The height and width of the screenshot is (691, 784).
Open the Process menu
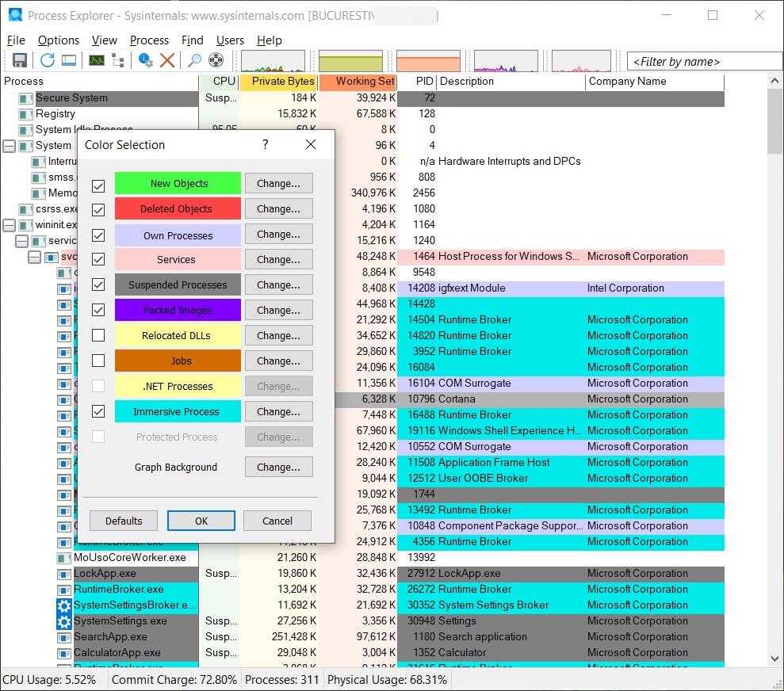coord(149,40)
